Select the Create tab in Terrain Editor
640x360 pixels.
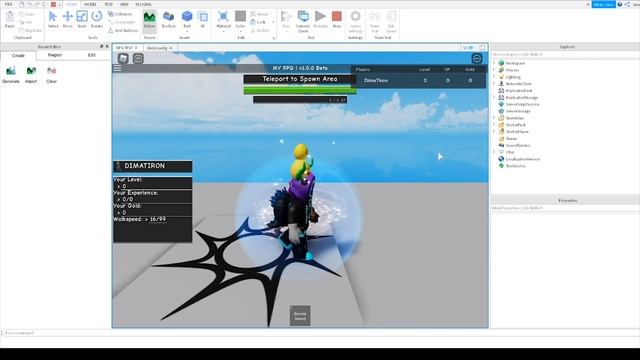pyautogui.click(x=18, y=56)
